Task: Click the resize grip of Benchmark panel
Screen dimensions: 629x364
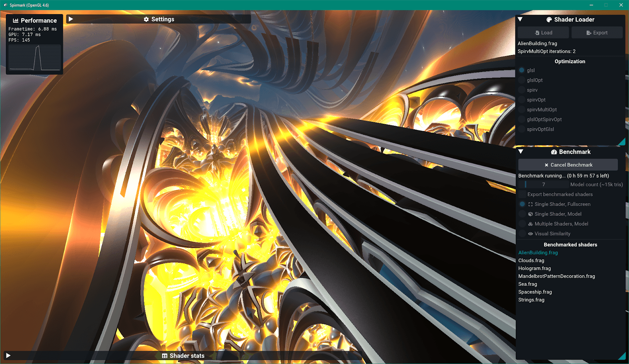Action: point(622,356)
